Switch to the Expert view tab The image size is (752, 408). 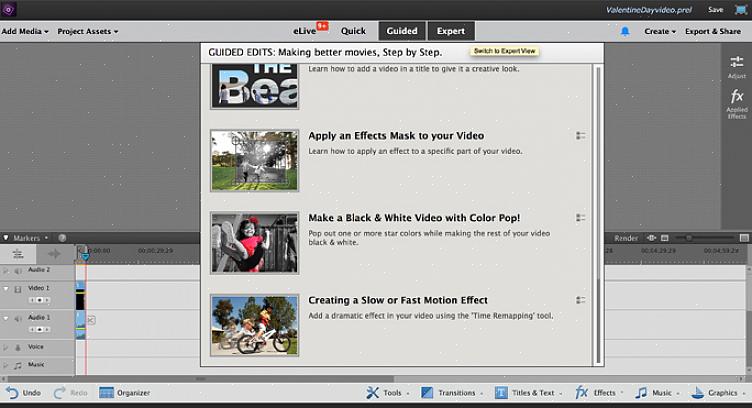451,31
